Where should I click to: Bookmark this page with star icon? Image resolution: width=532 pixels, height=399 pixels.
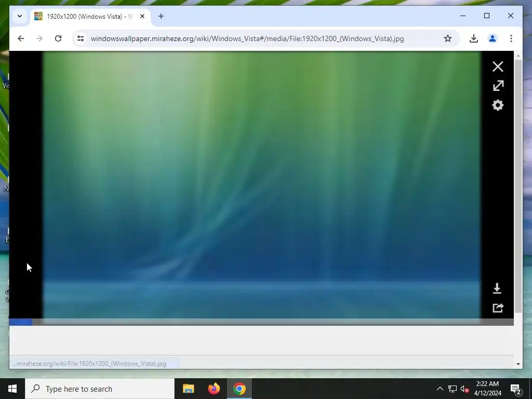tap(448, 38)
